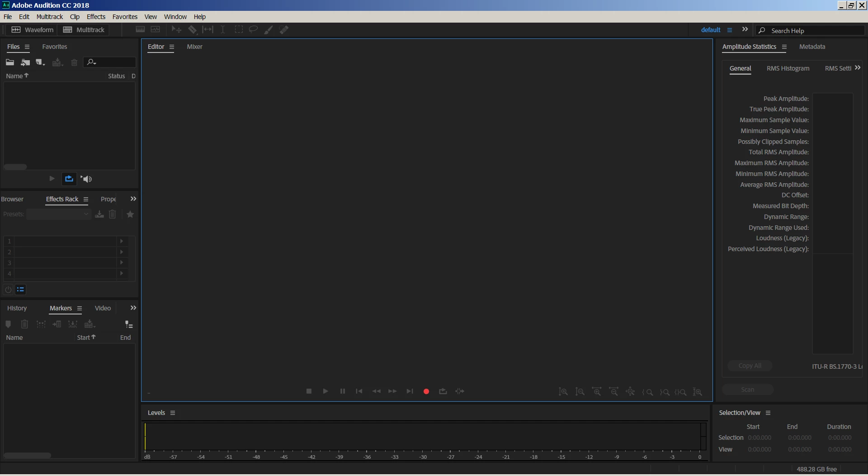The height and width of the screenshot is (476, 868).
Task: Toggle the effects rack list view
Action: (x=21, y=290)
